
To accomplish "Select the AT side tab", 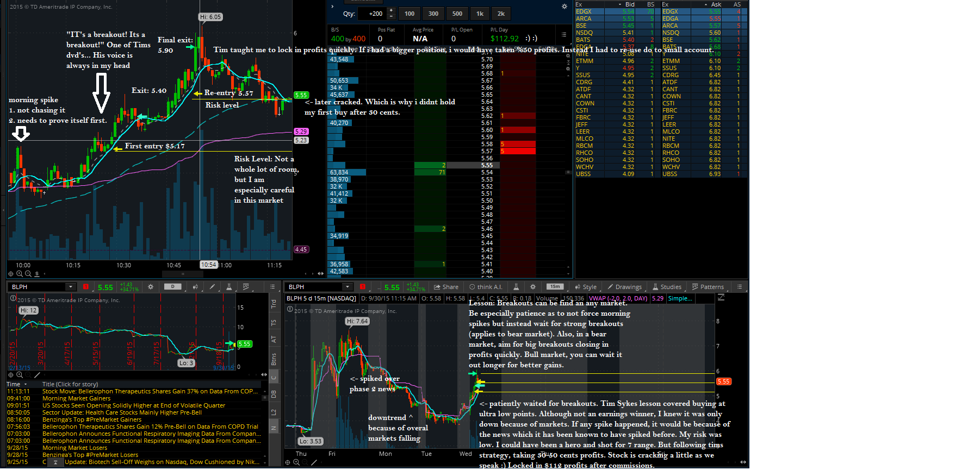I will tap(274, 339).
